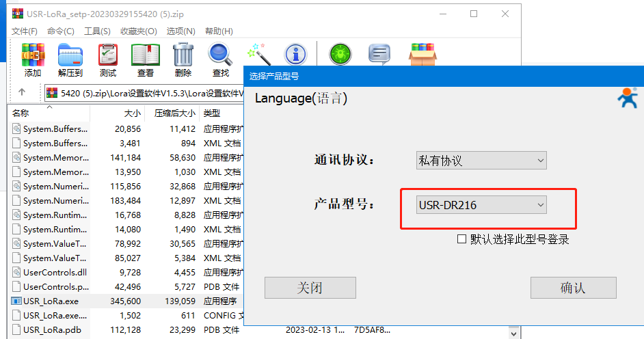This screenshot has height=339, width=644.
Task: Click the WinRAR title bar app icon
Action: click(x=18, y=14)
